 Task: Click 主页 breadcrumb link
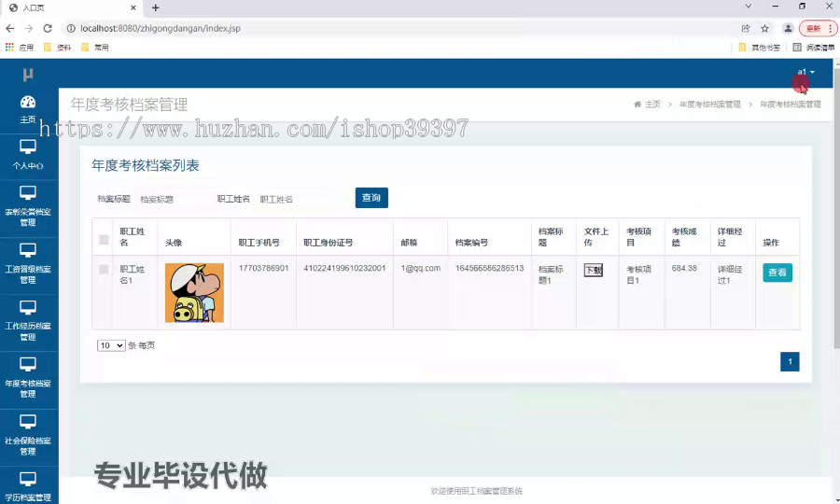[x=652, y=105]
